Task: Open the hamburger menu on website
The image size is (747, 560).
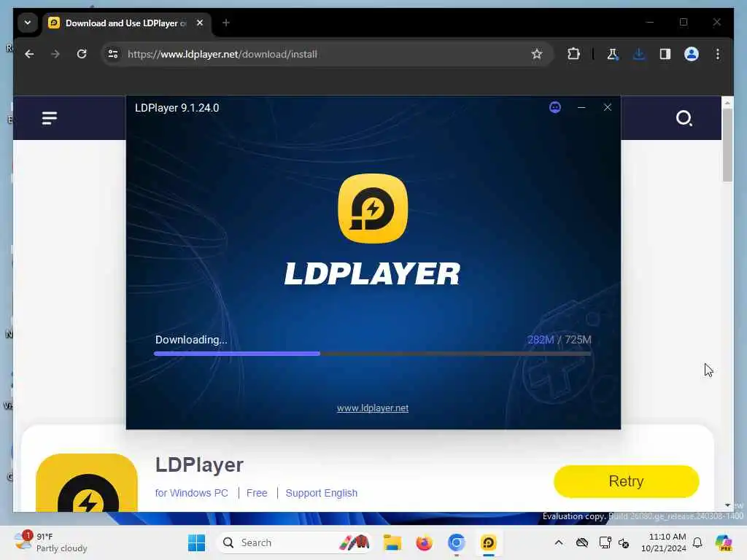Action: coord(50,118)
